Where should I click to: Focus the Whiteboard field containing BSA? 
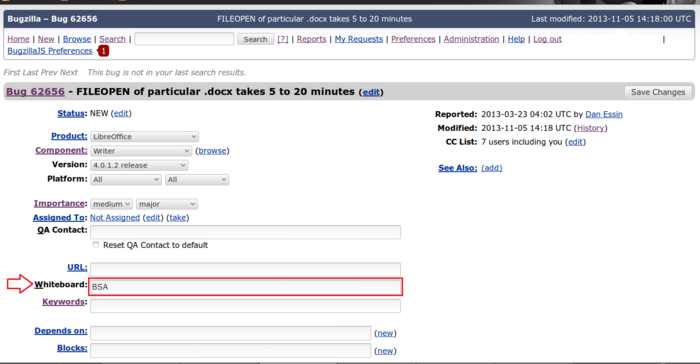point(246,287)
